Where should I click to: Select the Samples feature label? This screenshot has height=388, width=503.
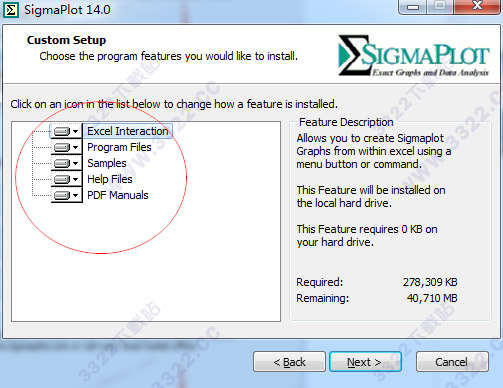[107, 163]
